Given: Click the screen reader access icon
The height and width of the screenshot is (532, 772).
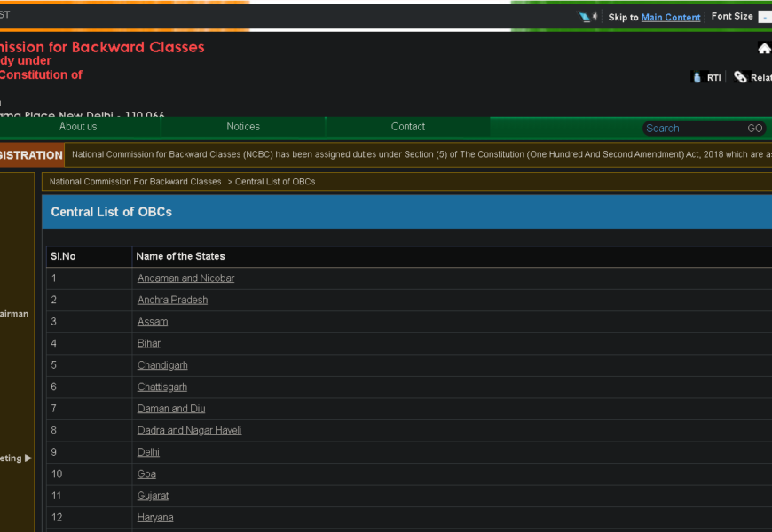Looking at the screenshot, I should click(587, 17).
